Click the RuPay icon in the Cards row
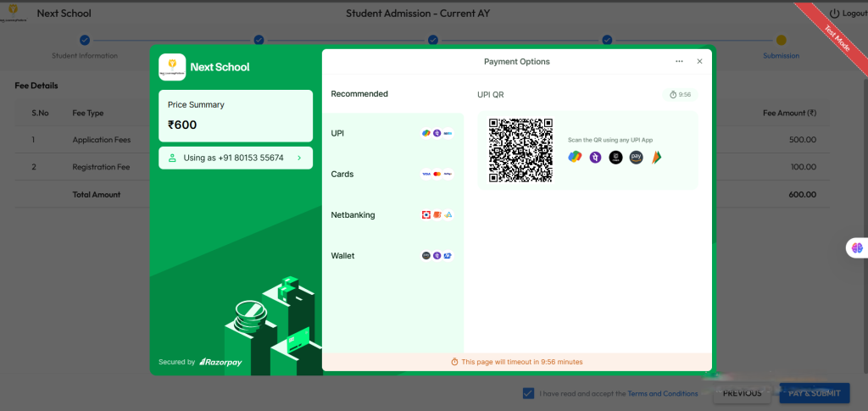 click(448, 174)
